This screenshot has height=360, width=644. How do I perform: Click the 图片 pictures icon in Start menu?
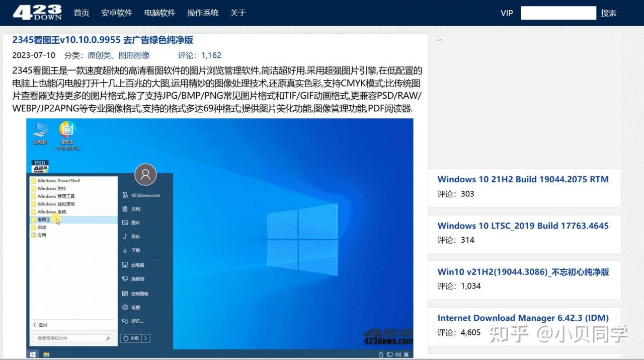tap(125, 223)
